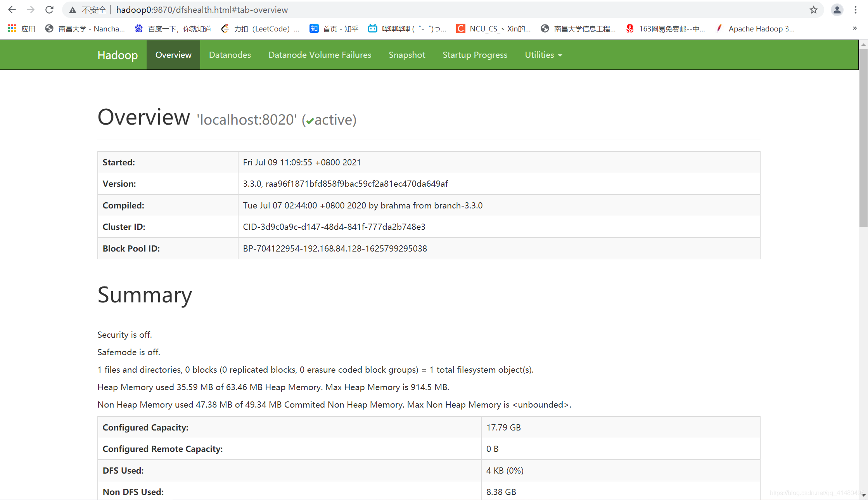This screenshot has height=500, width=868.
Task: Open the Zhihu bookmark
Action: [x=334, y=29]
